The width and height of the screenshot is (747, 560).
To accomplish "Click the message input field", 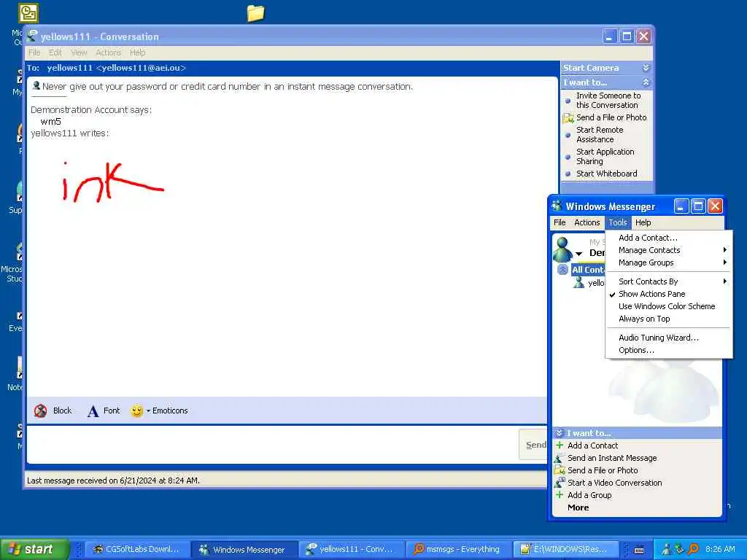I will pos(272,444).
